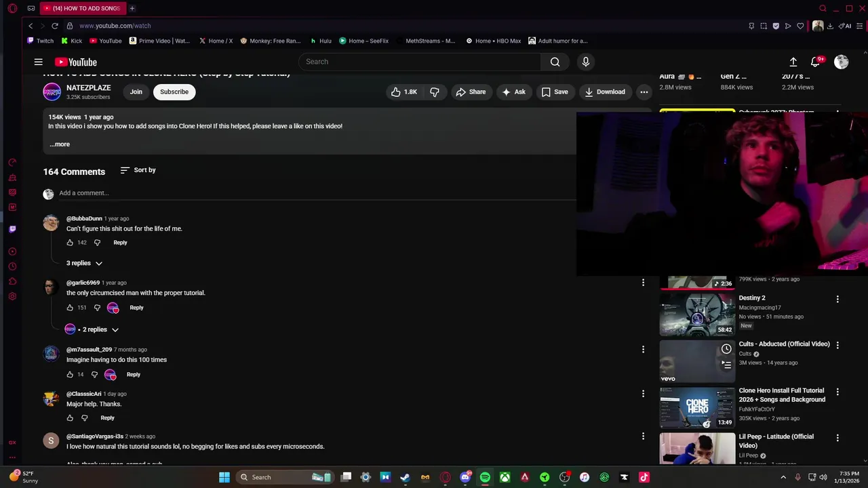Open the Opera GX menu logo
The width and height of the screenshot is (868, 488).
(12, 8)
